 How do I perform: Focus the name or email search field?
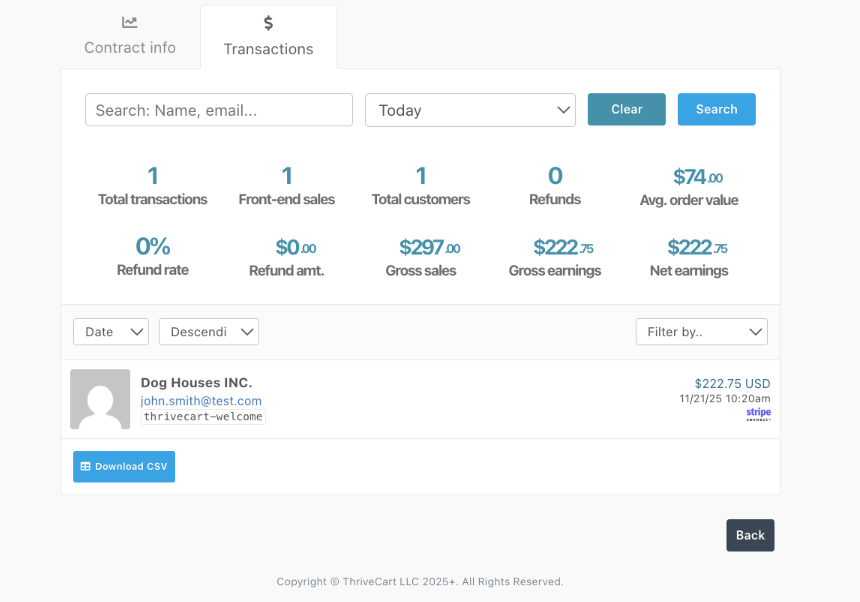coord(219,110)
